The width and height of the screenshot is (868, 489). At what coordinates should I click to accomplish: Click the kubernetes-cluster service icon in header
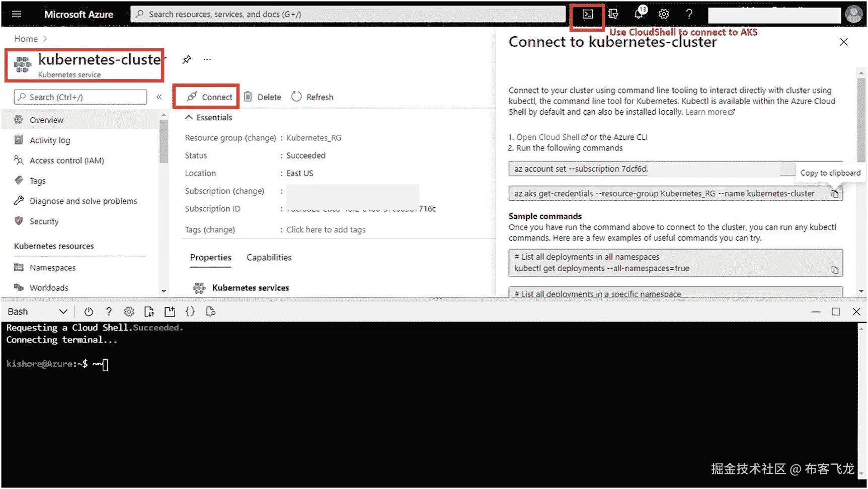click(23, 65)
